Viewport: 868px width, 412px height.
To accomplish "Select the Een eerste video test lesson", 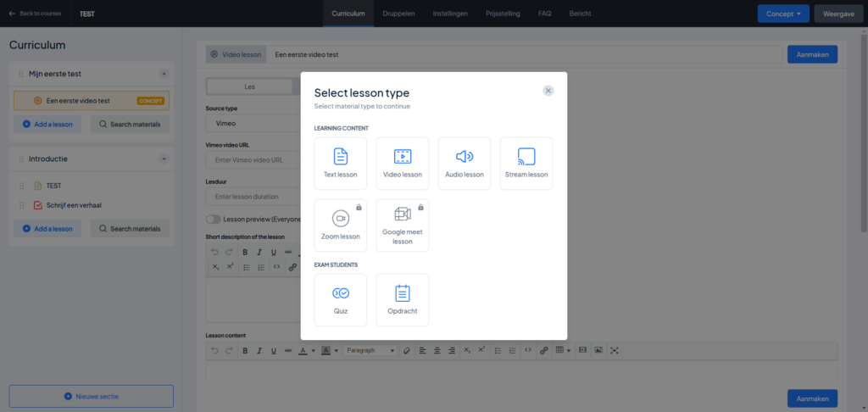I will (92, 101).
